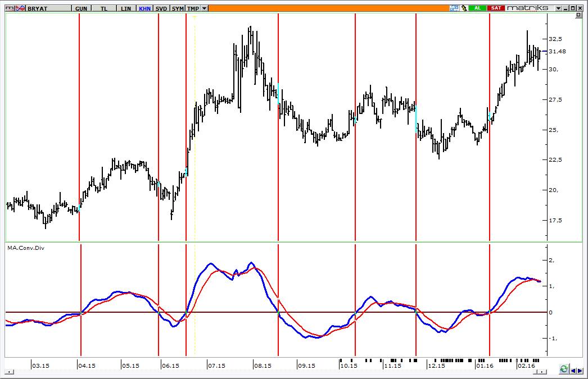Expand the dropdown arrow next to TMP
The height and width of the screenshot is (379, 588).
tap(204, 8)
